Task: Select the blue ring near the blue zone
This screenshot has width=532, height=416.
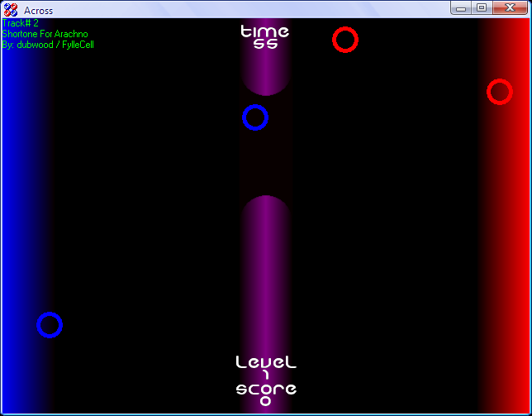Action: click(x=50, y=325)
